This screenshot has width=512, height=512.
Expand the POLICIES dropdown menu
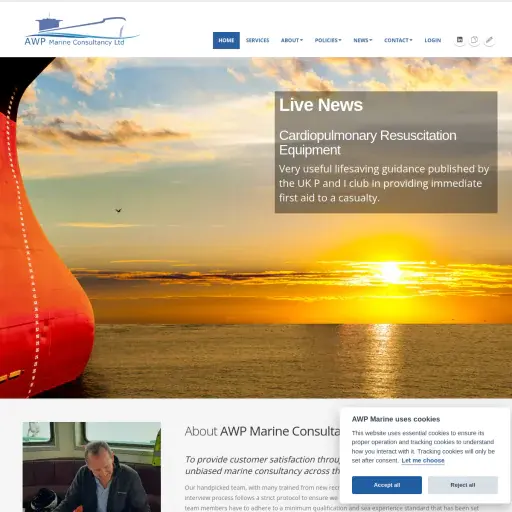tap(328, 40)
